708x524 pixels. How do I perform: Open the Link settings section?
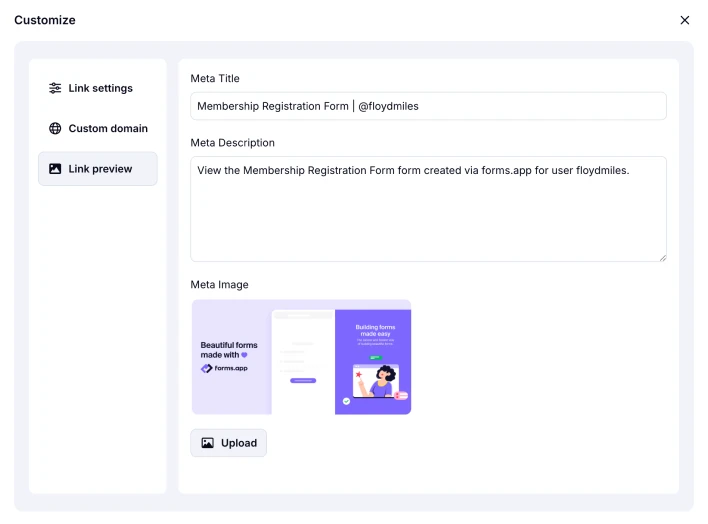click(x=100, y=88)
